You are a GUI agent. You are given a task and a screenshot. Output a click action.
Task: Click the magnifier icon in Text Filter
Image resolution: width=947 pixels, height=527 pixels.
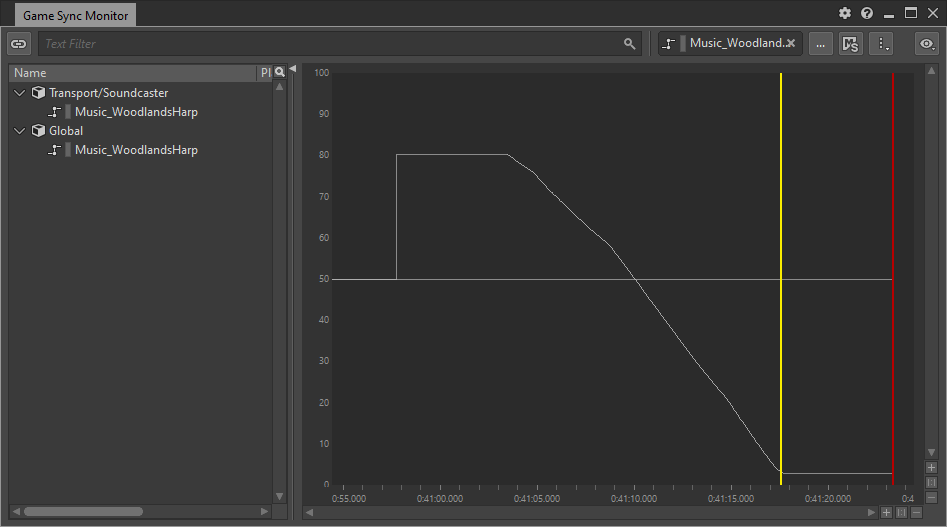click(x=629, y=44)
